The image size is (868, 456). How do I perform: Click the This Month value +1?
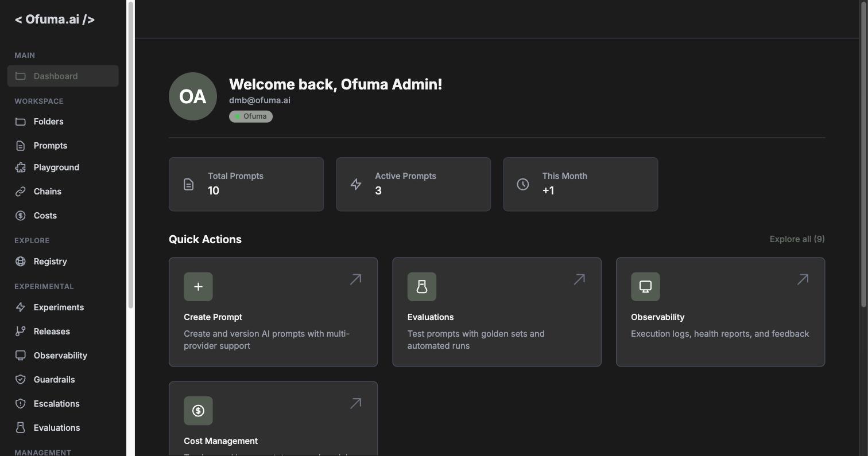[548, 191]
